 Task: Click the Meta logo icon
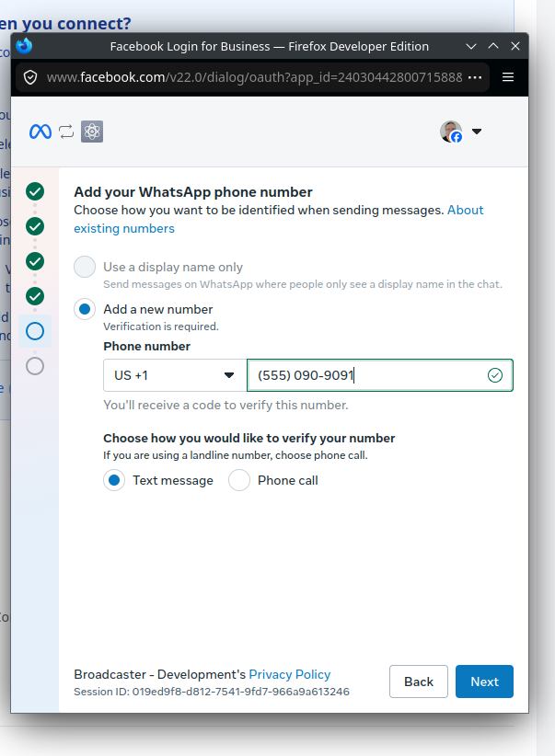point(40,132)
